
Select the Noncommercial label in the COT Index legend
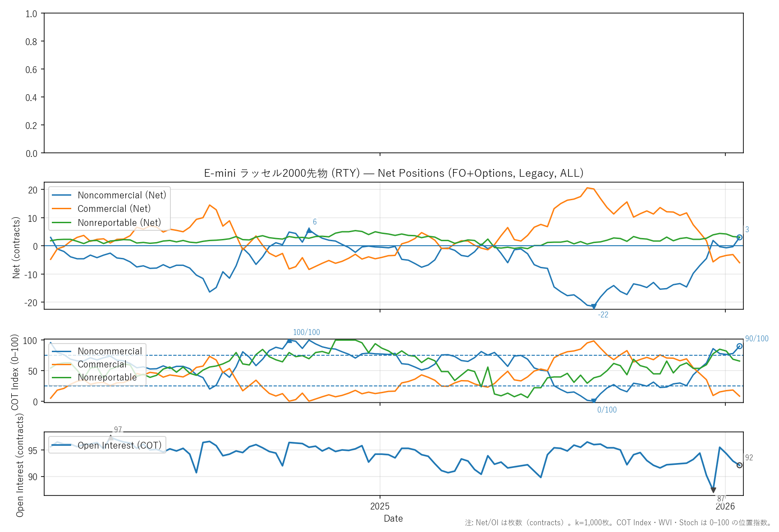point(110,351)
